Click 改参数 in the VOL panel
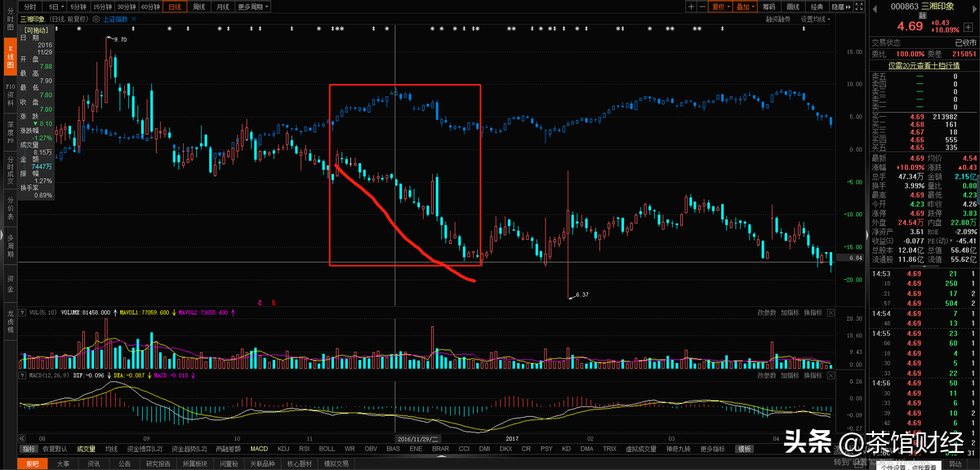The image size is (980, 470). (x=766, y=312)
